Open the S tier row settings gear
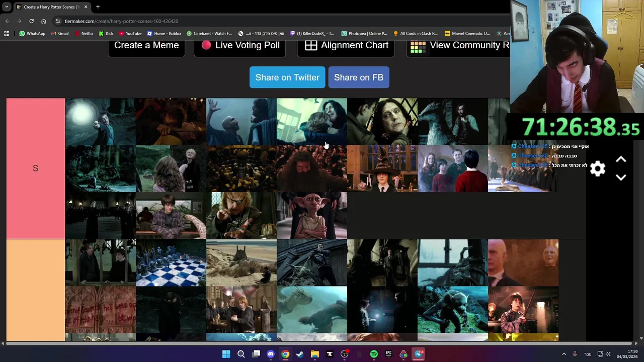644x362 pixels. click(x=597, y=168)
